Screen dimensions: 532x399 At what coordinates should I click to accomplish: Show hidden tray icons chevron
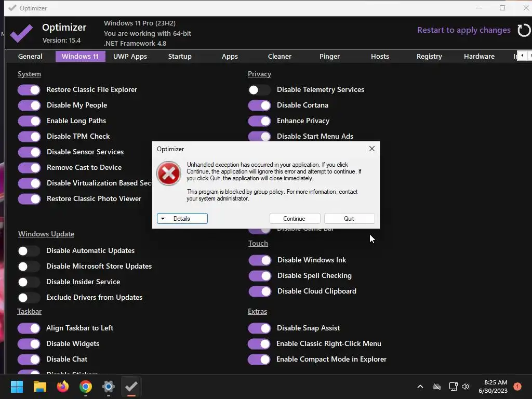tap(420, 387)
